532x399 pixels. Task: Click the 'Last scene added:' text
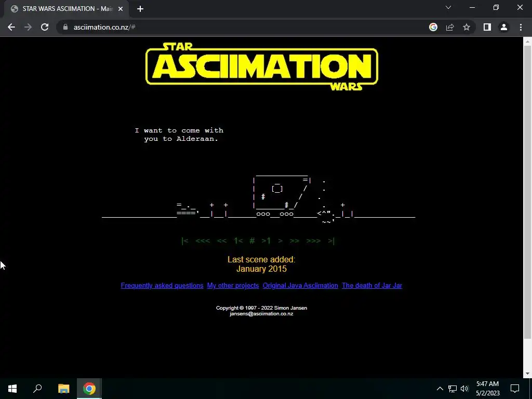pos(261,260)
